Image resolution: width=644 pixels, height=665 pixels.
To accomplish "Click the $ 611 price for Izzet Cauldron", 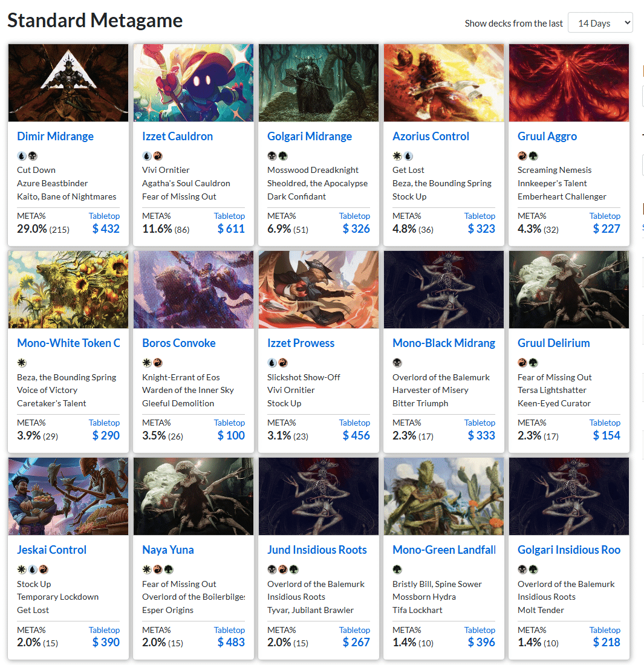I will coord(231,229).
